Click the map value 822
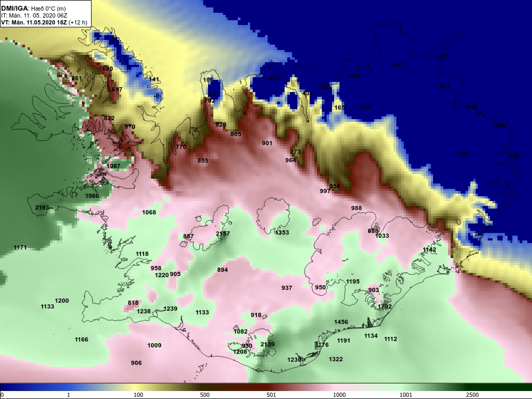Screen dimensions: 532x399 pyautogui.click(x=109, y=118)
